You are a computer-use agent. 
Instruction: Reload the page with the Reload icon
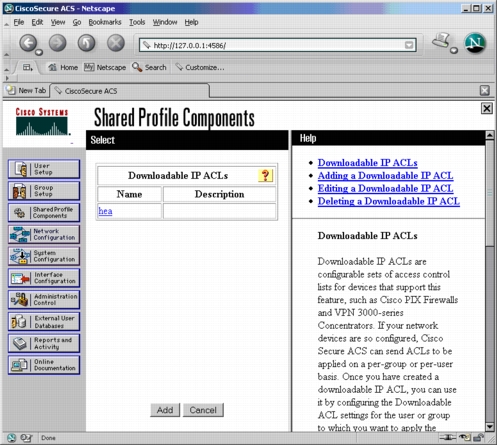[x=87, y=44]
